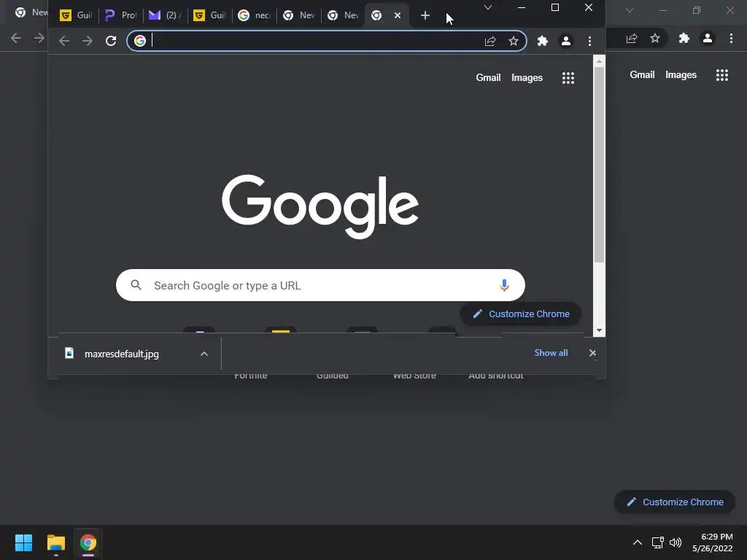Open Extensions puzzle icon in front window
Image resolution: width=747 pixels, height=560 pixels.
pos(542,41)
